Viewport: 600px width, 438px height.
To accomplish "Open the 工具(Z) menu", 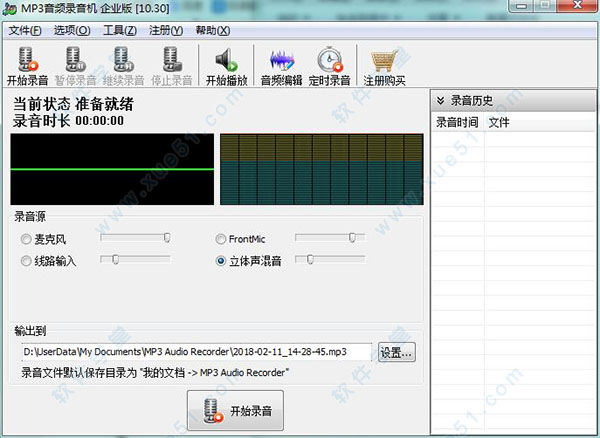I will pyautogui.click(x=120, y=31).
